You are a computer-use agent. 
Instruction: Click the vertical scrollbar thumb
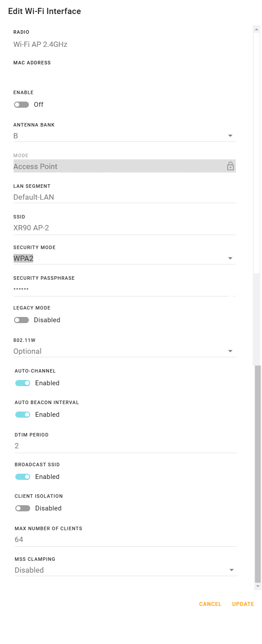point(258,473)
